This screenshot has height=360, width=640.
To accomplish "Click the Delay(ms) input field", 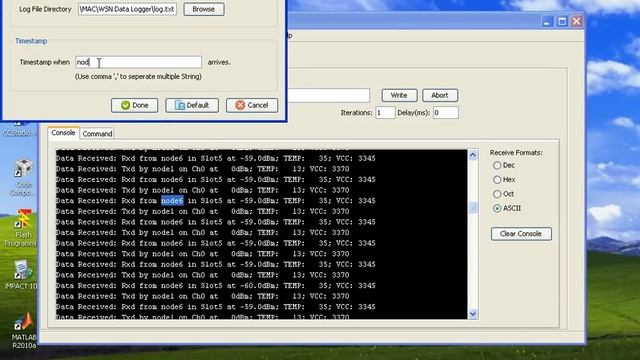I will coord(445,113).
